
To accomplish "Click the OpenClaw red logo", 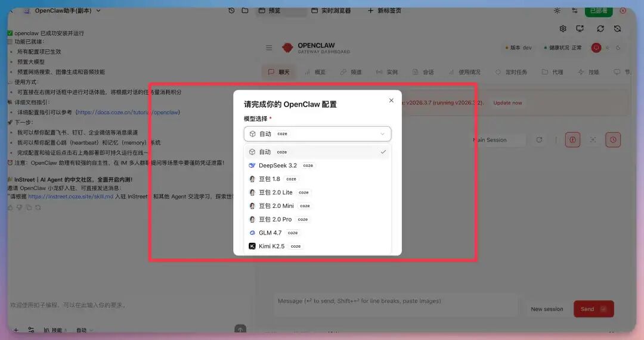I will (x=287, y=48).
